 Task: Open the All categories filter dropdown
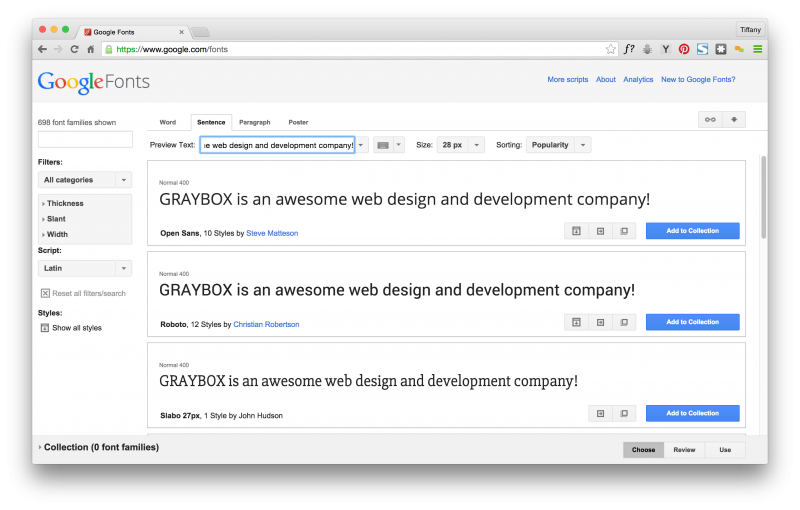85,180
